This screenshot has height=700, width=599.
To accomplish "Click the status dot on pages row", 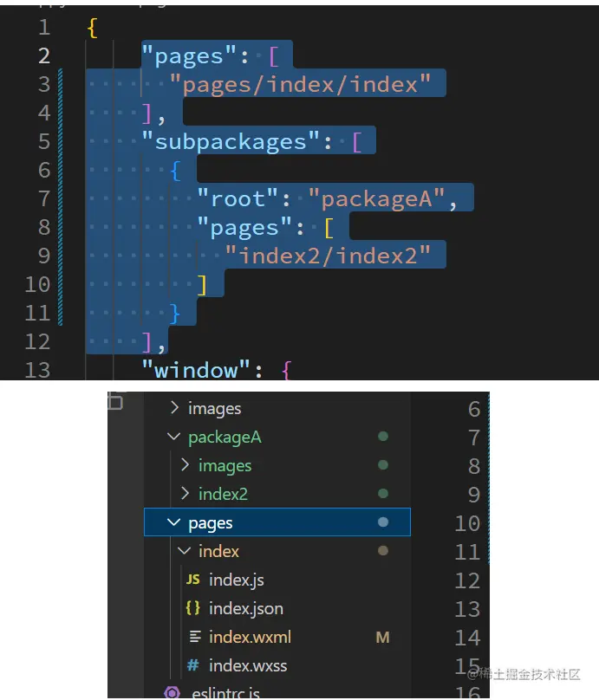I will point(383,522).
